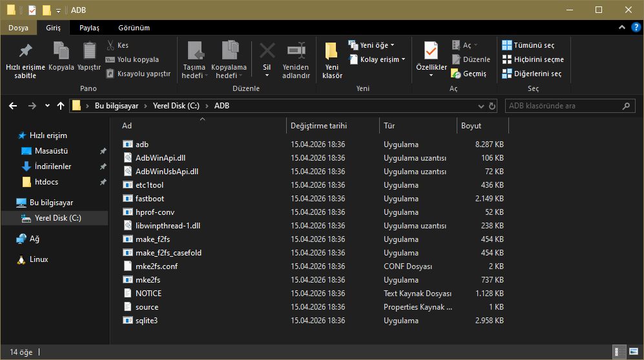644x360 pixels.
Task: Sort by the Boyut column header
Action: click(483, 126)
